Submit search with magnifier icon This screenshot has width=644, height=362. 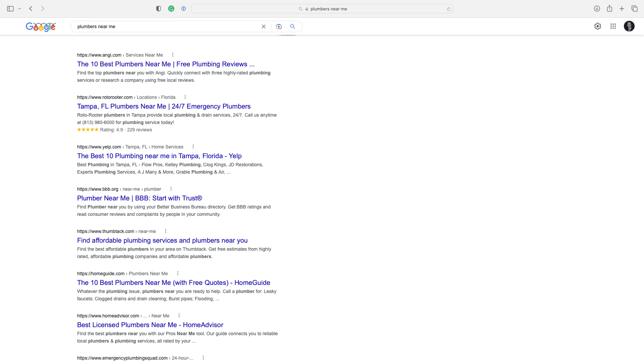[293, 26]
